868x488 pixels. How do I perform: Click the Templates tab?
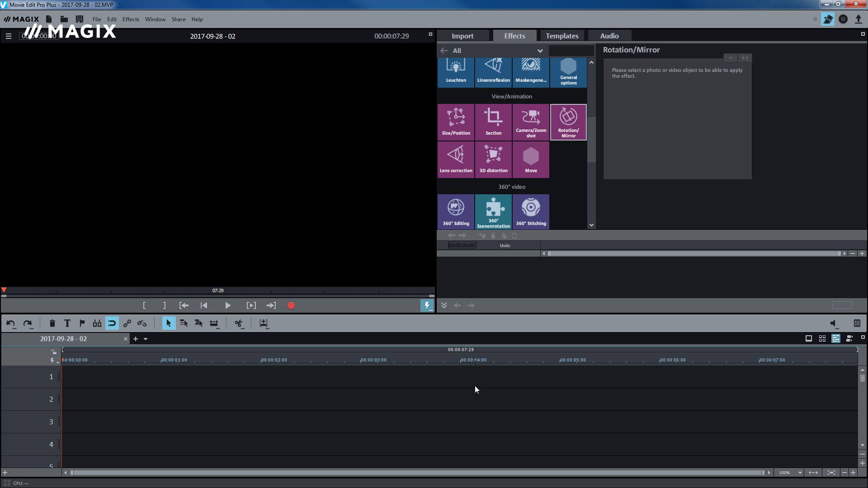[561, 36]
